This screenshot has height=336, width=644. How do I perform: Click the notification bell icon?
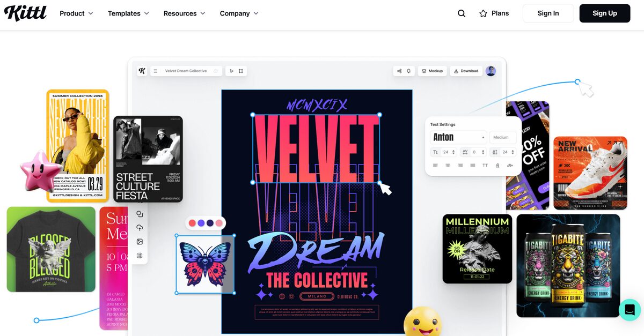tap(408, 71)
